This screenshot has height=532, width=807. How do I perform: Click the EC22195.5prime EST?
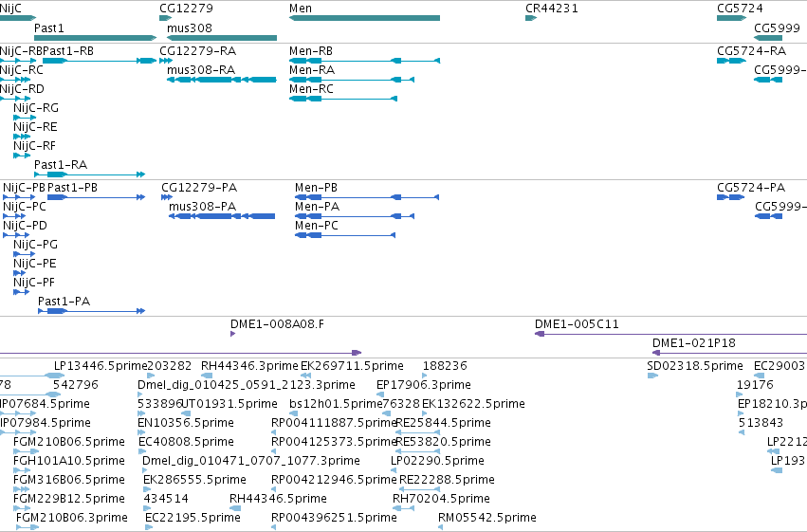(149, 527)
